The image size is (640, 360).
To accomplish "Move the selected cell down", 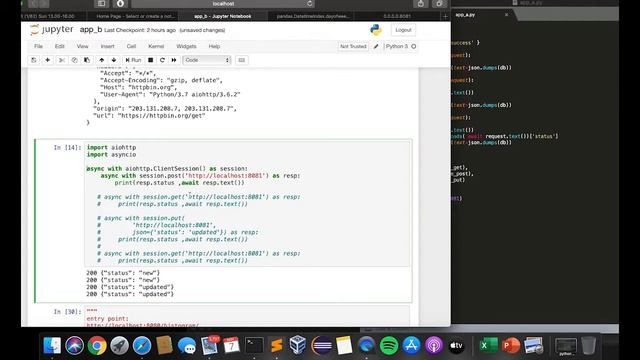I will (x=114, y=60).
